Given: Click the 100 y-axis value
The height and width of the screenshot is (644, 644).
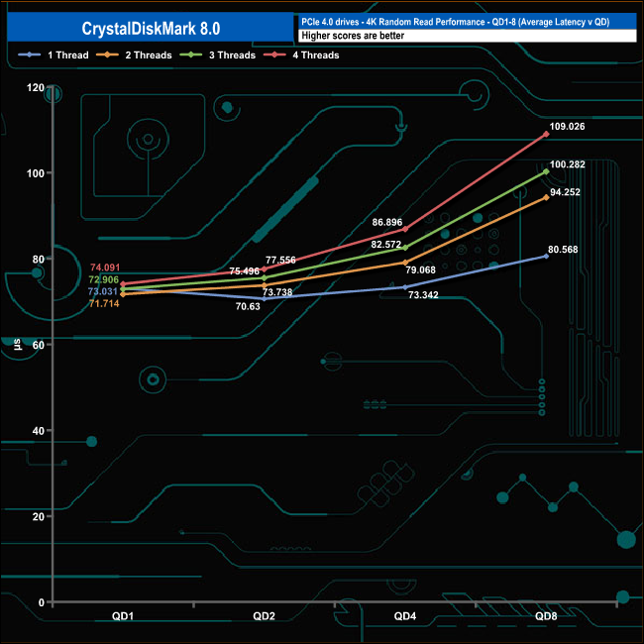Looking at the screenshot, I should click(36, 173).
